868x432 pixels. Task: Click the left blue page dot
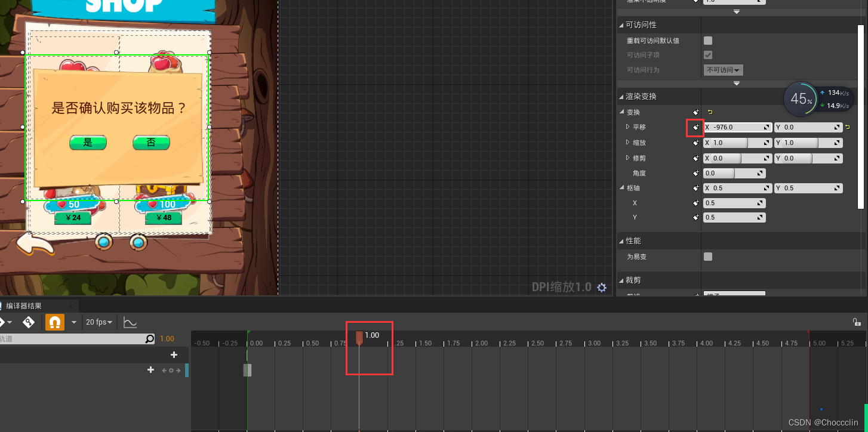(x=104, y=242)
